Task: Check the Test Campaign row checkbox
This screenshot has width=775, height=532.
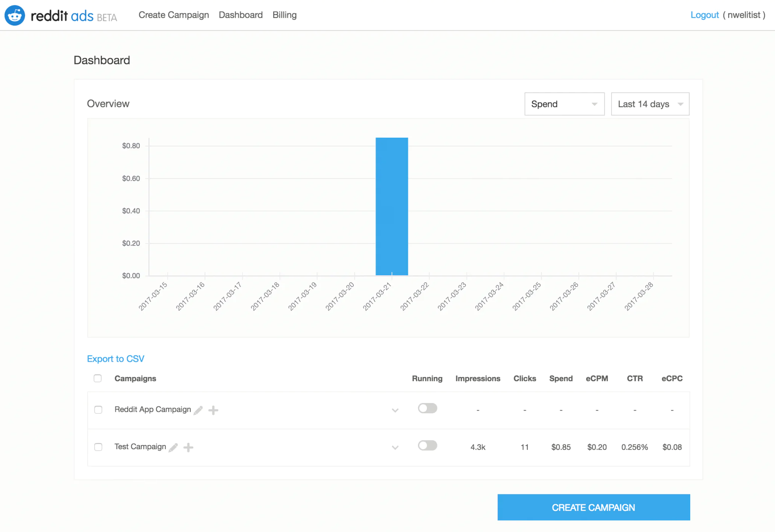Action: 98,447
